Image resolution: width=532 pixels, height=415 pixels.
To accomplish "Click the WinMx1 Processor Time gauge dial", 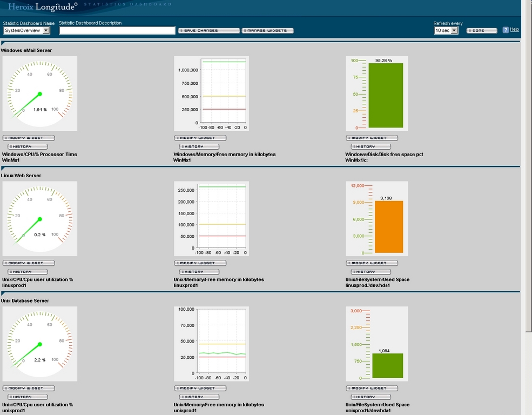I will 39,93.
